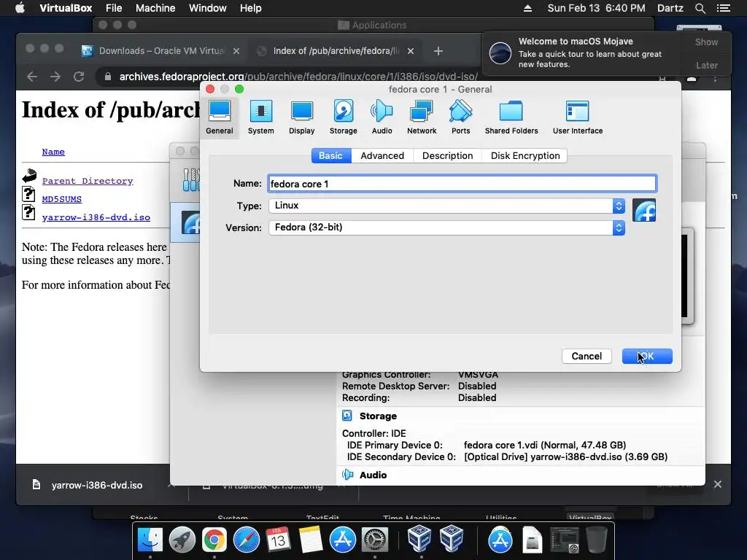Open the Trash in the Dock
The width and height of the screenshot is (747, 560).
(x=597, y=540)
